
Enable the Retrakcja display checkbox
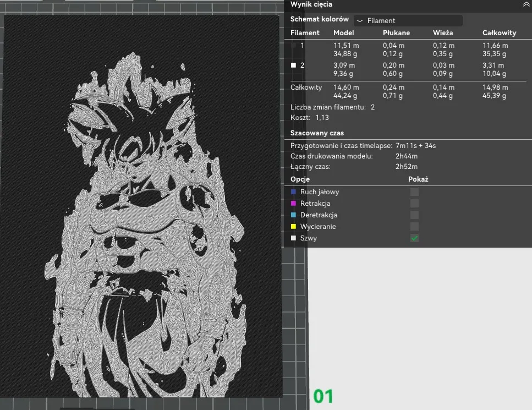(x=414, y=203)
